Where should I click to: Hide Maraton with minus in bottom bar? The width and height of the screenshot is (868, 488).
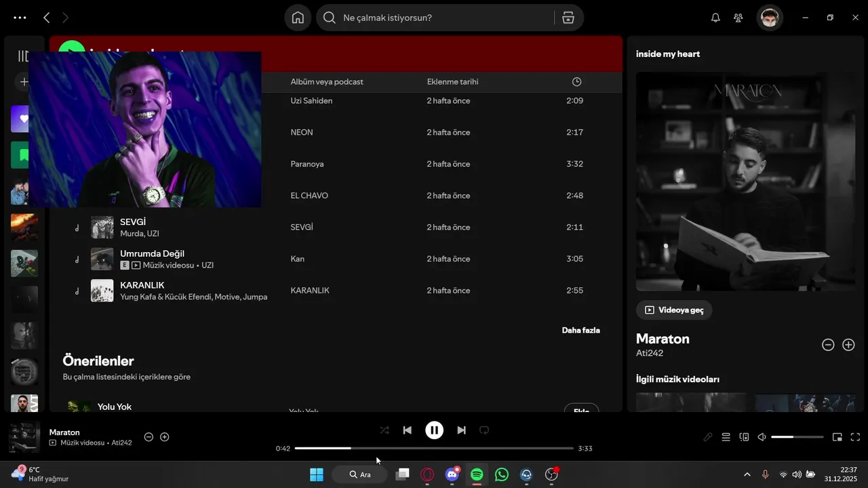click(x=149, y=437)
